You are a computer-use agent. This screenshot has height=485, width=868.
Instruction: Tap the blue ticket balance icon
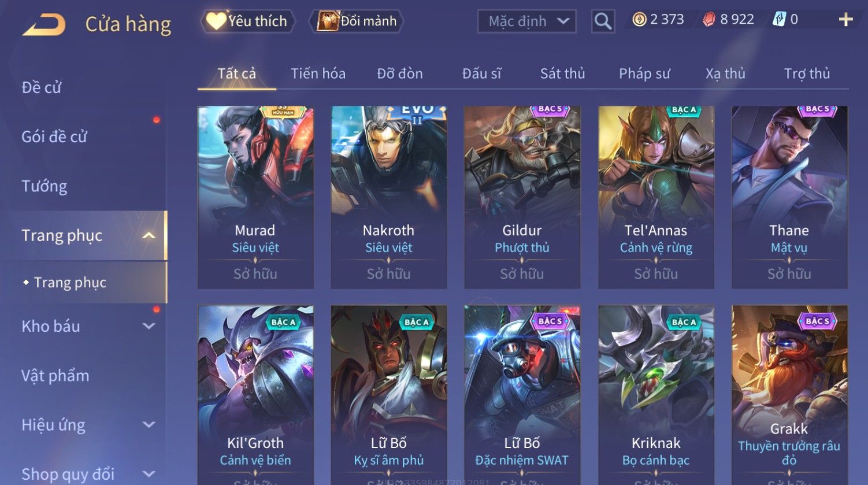[x=779, y=20]
